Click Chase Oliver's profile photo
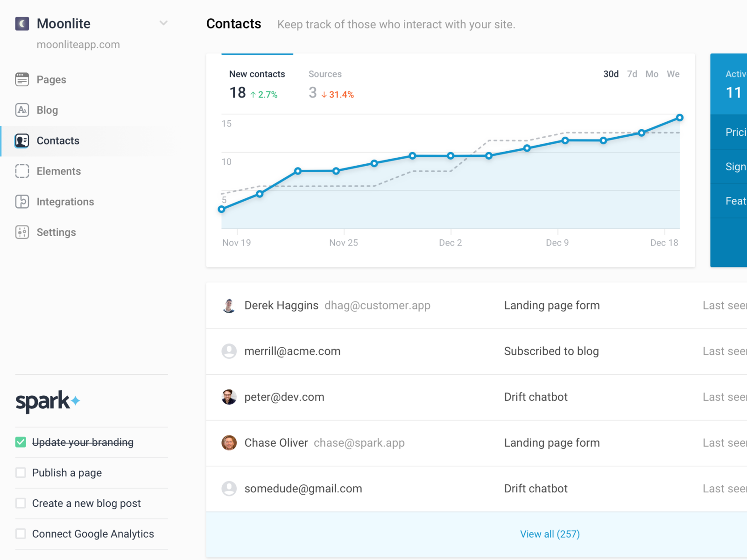Viewport: 747px width, 560px height. pos(229,443)
